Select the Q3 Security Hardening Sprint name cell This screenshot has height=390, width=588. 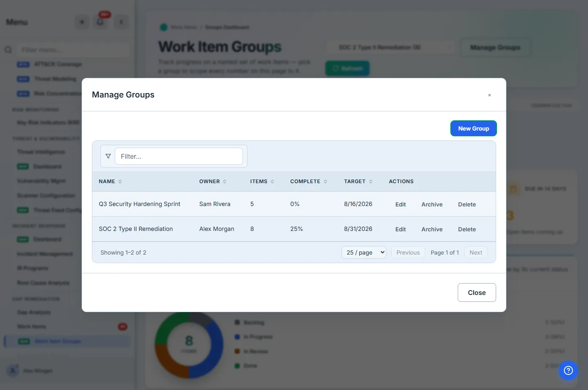(x=140, y=204)
